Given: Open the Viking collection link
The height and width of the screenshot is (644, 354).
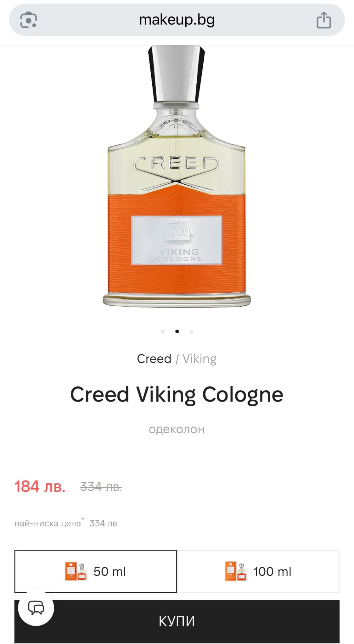Looking at the screenshot, I should tap(199, 359).
